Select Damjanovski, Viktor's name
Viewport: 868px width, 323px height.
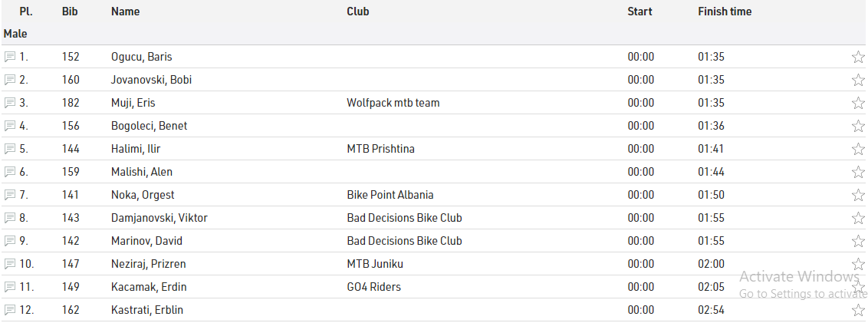pos(159,218)
